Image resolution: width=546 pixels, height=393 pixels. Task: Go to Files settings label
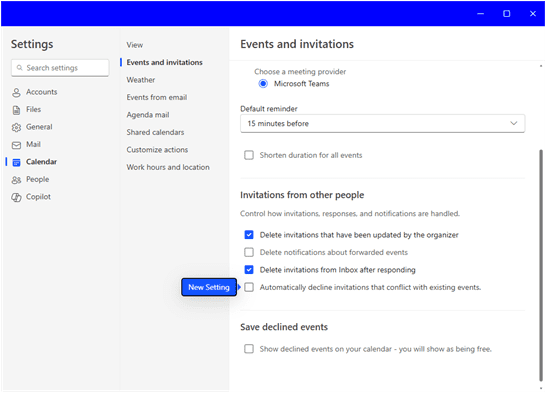tap(33, 109)
